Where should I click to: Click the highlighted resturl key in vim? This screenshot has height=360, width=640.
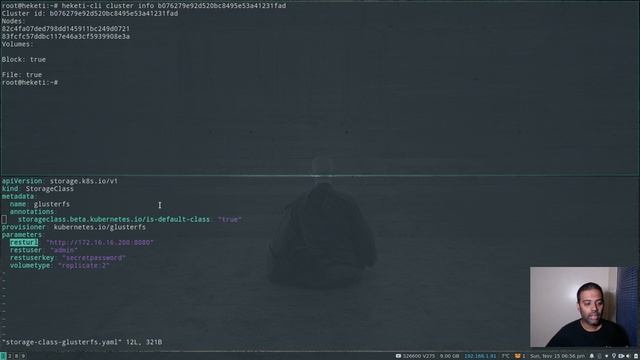tap(24, 242)
